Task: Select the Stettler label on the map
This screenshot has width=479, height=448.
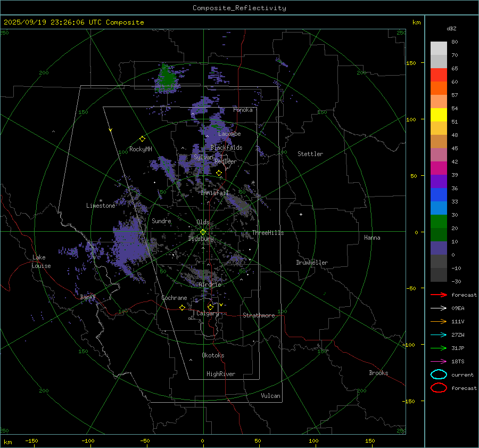Action: [x=310, y=154]
